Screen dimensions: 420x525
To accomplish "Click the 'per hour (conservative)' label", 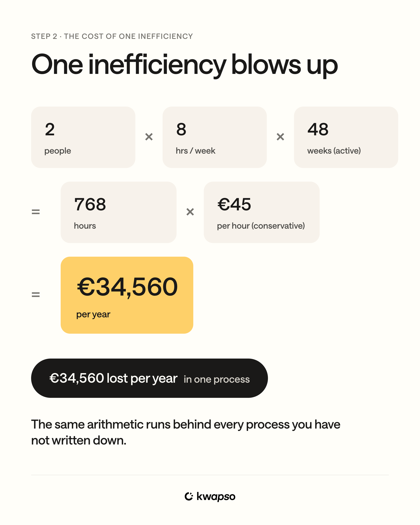I will pos(261,226).
